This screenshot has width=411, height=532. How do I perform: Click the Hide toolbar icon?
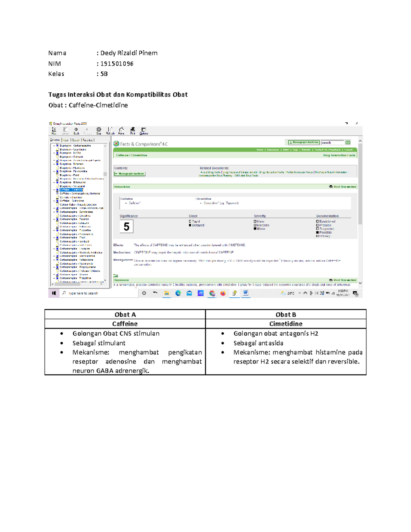54,131
